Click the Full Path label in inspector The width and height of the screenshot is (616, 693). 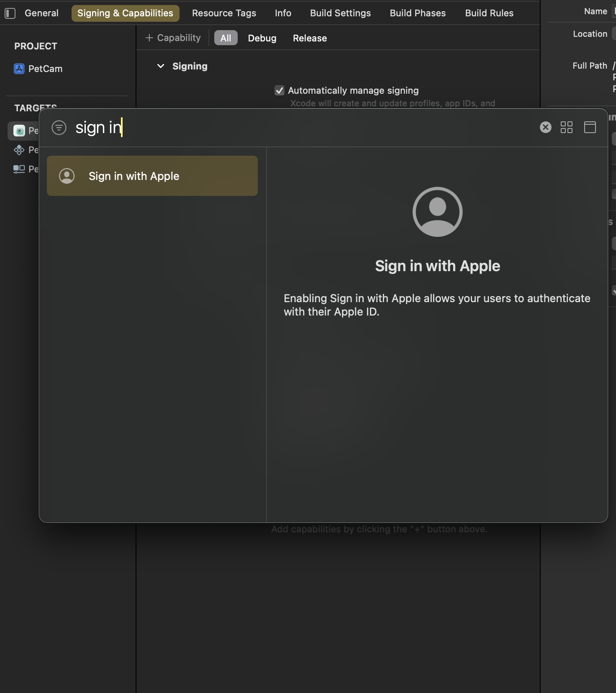click(590, 66)
